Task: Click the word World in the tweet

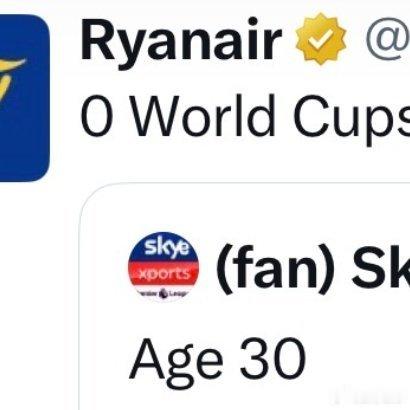Action: point(204,115)
